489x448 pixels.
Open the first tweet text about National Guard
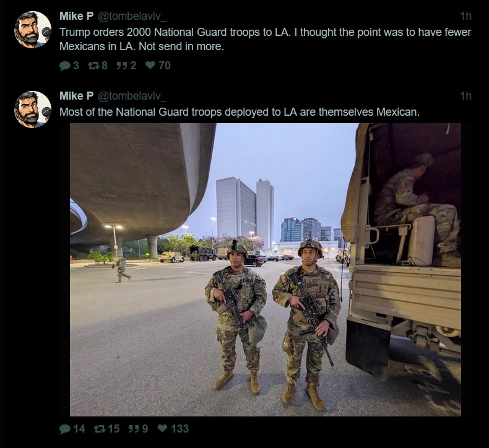(x=265, y=39)
